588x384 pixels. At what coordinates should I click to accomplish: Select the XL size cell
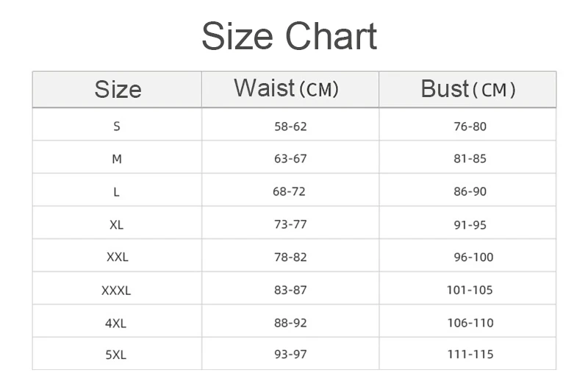coord(117,224)
